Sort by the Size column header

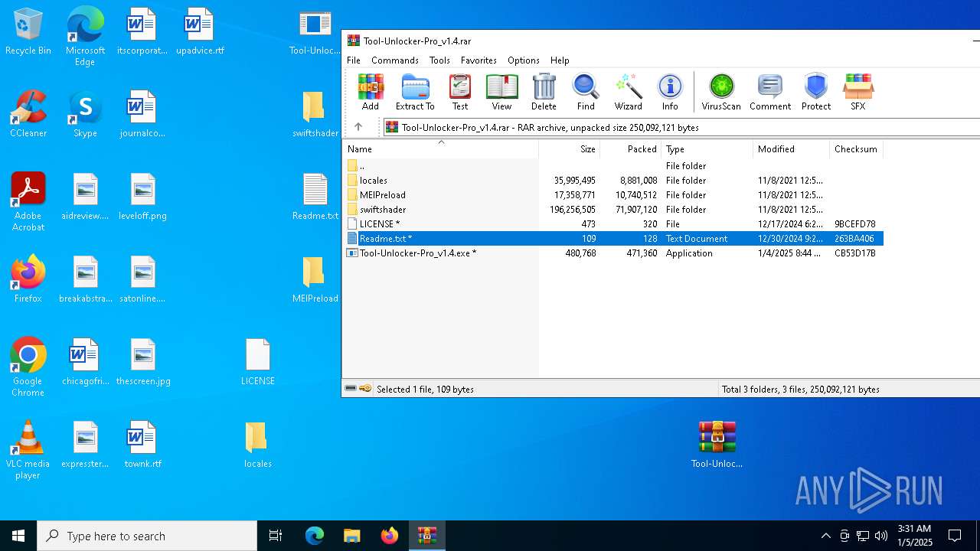(569, 149)
